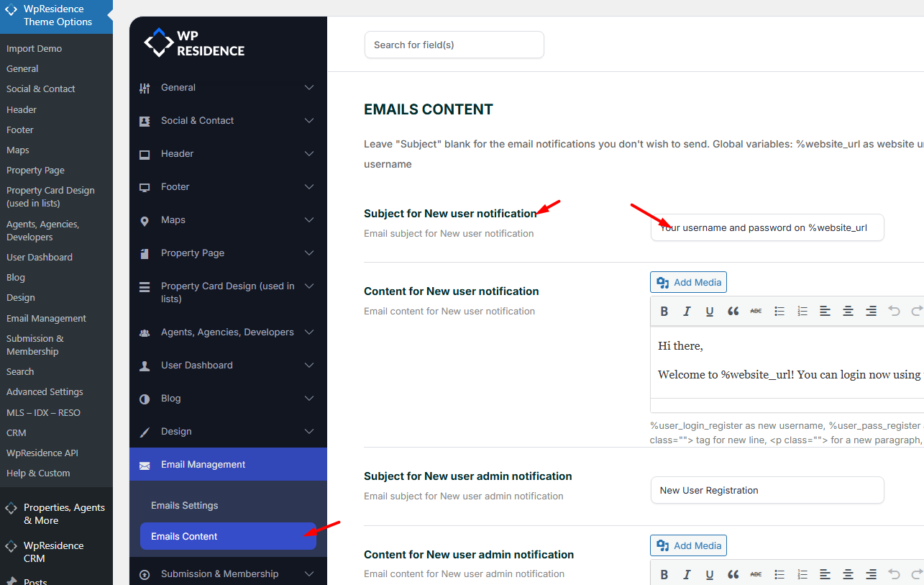
Task: Insert numbered list in New user notification editor
Action: pyautogui.click(x=802, y=311)
